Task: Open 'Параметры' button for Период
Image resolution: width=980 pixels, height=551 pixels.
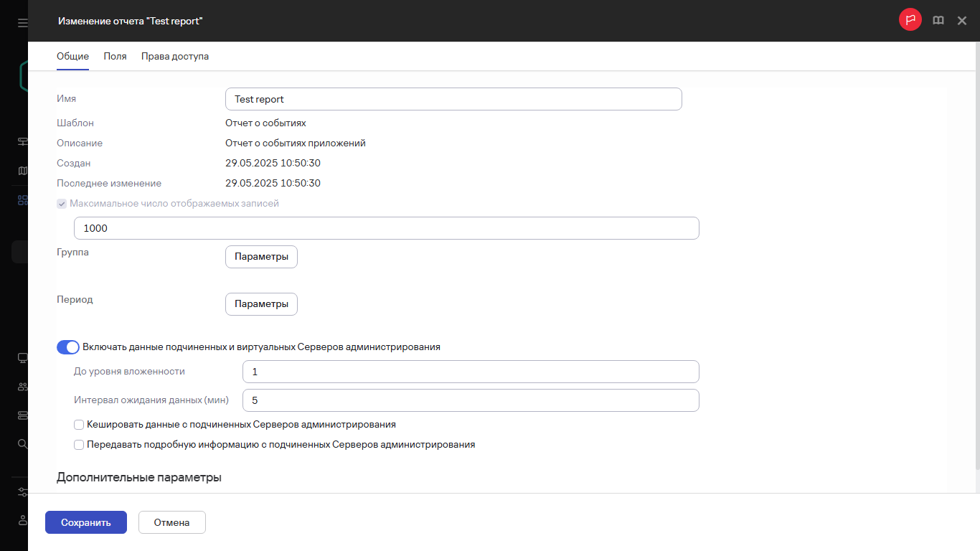Action: [261, 304]
